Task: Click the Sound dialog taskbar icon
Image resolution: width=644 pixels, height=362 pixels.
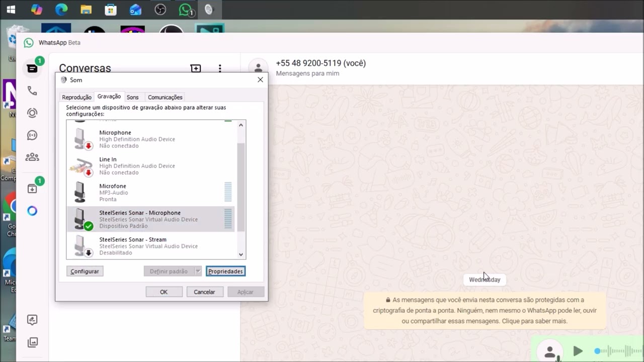Action: 209,10
